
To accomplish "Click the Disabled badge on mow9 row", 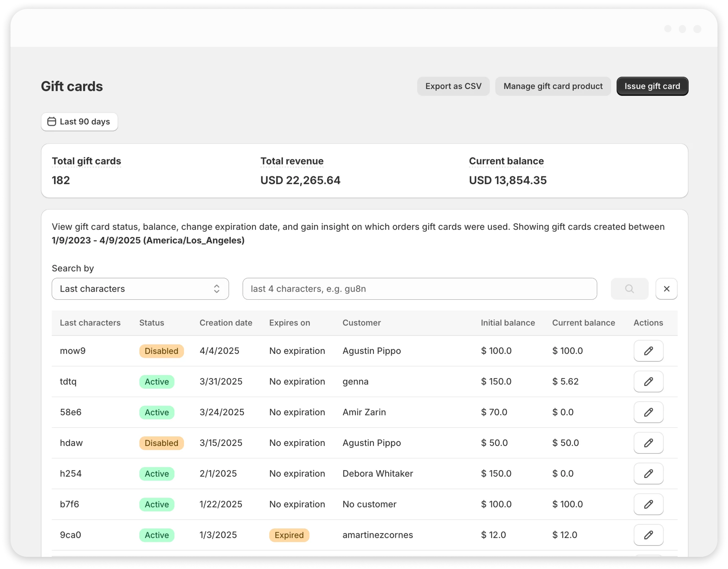I will click(x=161, y=351).
